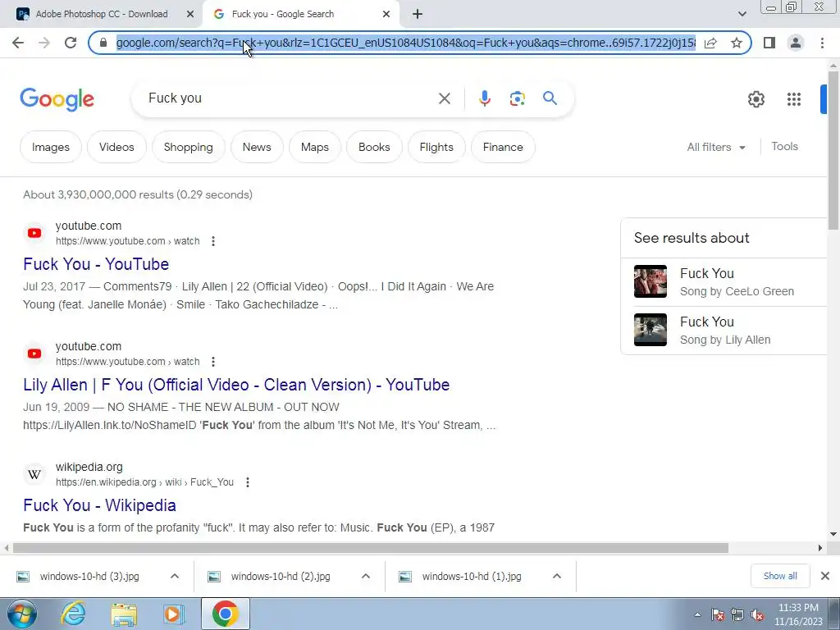The image size is (840, 630).
Task: Open the network tray icon
Action: point(737,614)
